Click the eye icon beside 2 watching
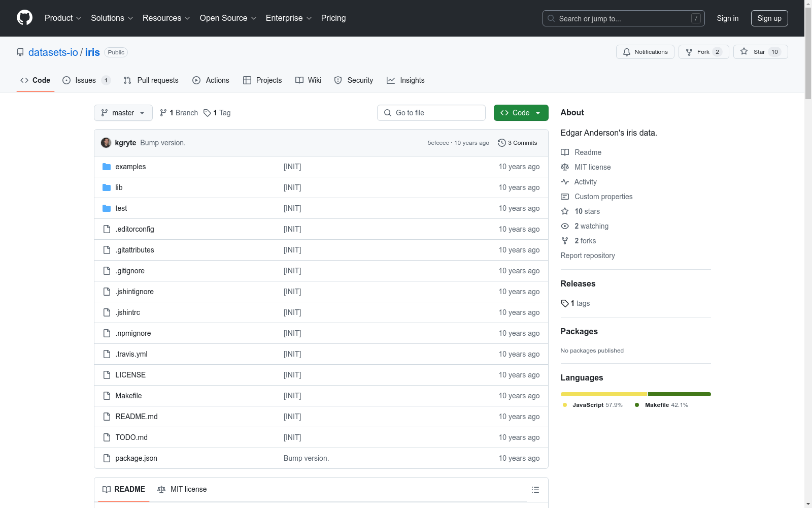This screenshot has height=508, width=812. click(x=565, y=226)
